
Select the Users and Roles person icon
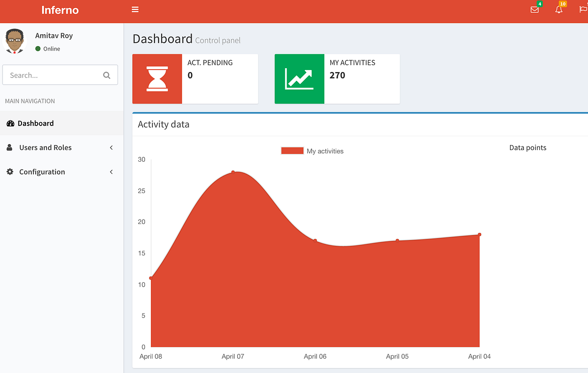click(x=9, y=147)
